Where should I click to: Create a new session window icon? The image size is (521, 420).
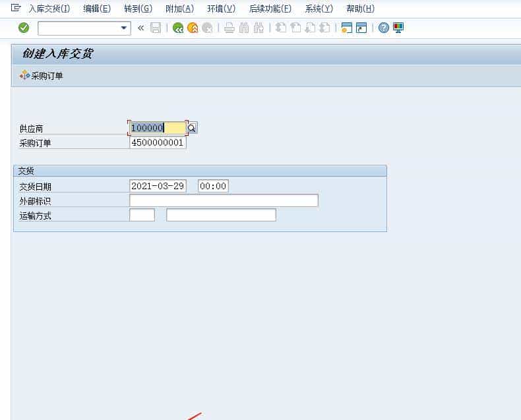[346, 28]
